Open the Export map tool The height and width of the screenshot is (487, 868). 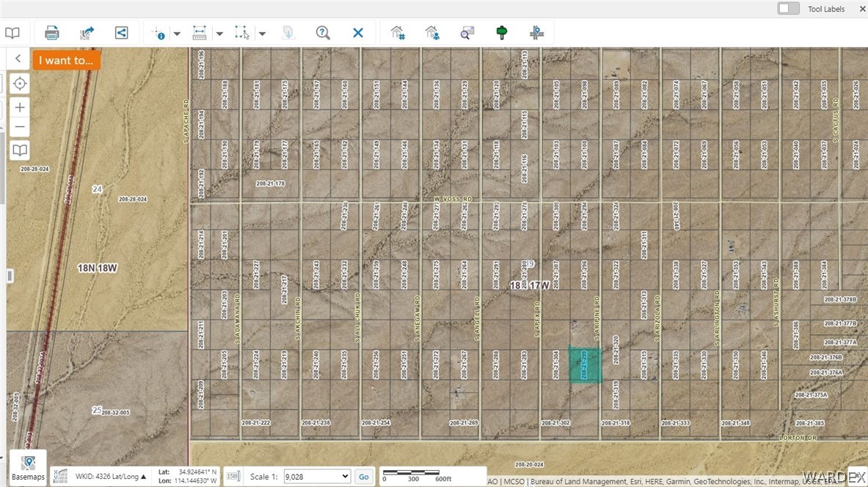point(87,33)
